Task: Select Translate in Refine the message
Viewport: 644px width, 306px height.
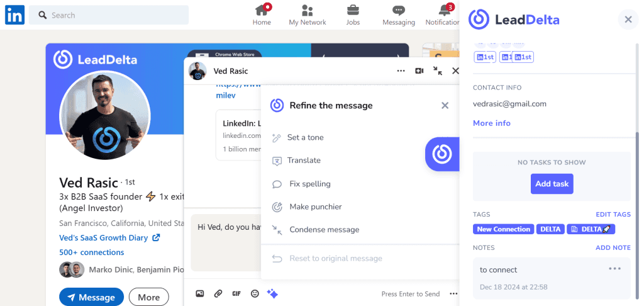Action: point(304,161)
